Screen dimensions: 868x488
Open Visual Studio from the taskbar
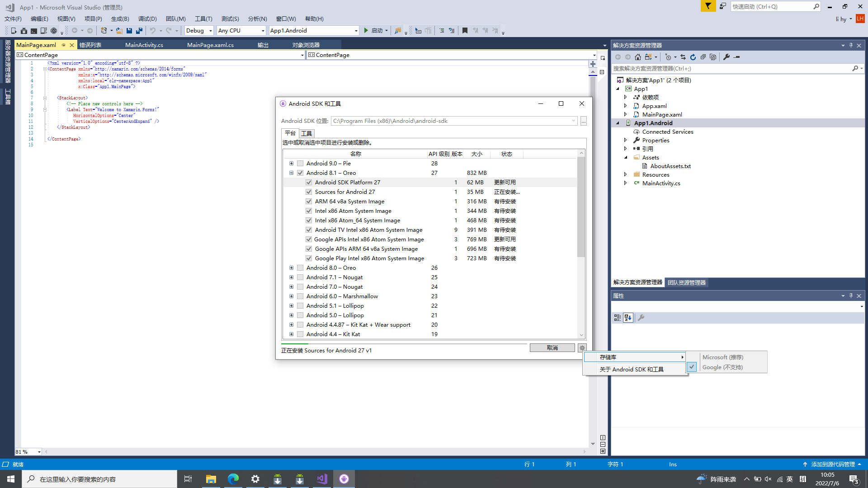click(x=322, y=479)
